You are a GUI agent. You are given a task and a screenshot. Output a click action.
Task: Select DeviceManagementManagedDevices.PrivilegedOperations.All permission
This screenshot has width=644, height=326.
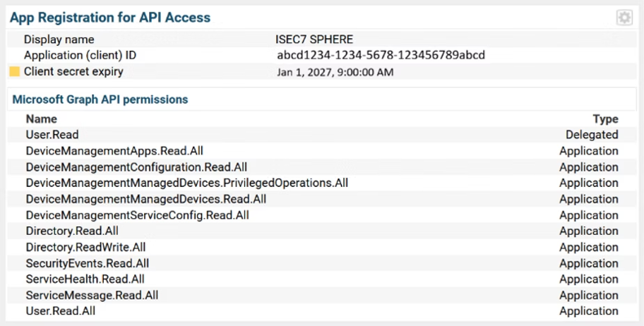click(x=186, y=183)
